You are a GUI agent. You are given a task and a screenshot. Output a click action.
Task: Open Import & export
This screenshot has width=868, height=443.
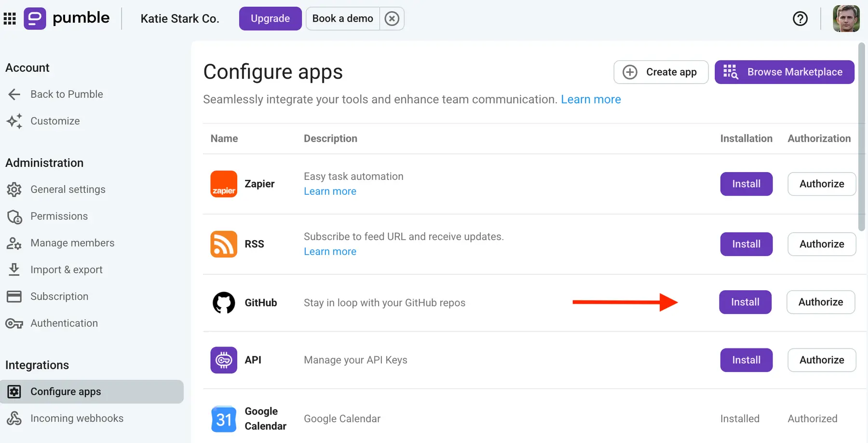[x=67, y=270]
